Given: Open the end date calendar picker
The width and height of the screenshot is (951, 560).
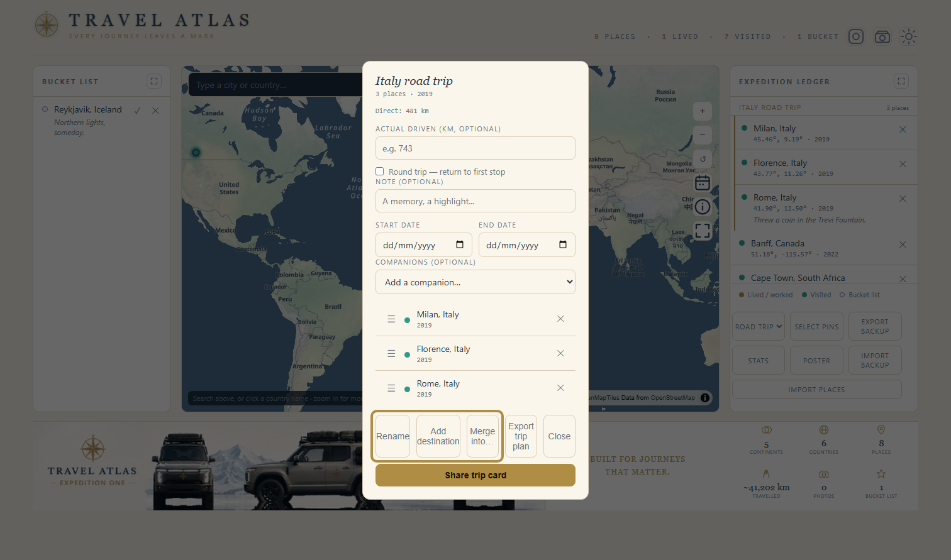Looking at the screenshot, I should coord(563,244).
